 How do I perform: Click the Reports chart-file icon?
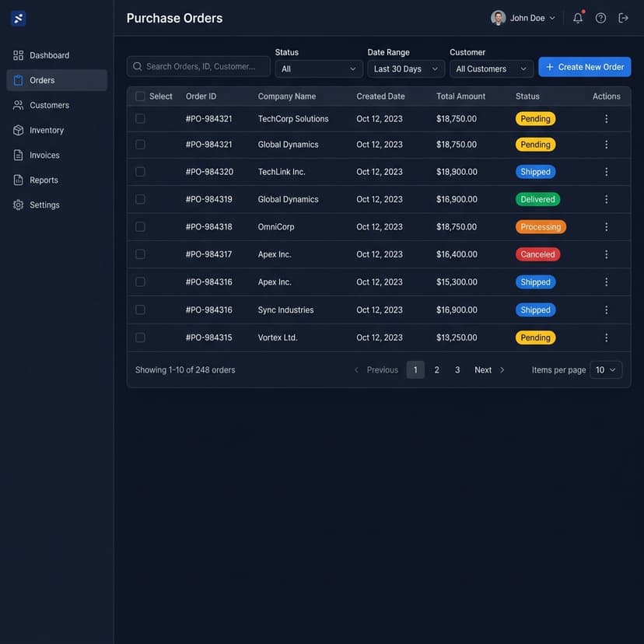tap(18, 180)
